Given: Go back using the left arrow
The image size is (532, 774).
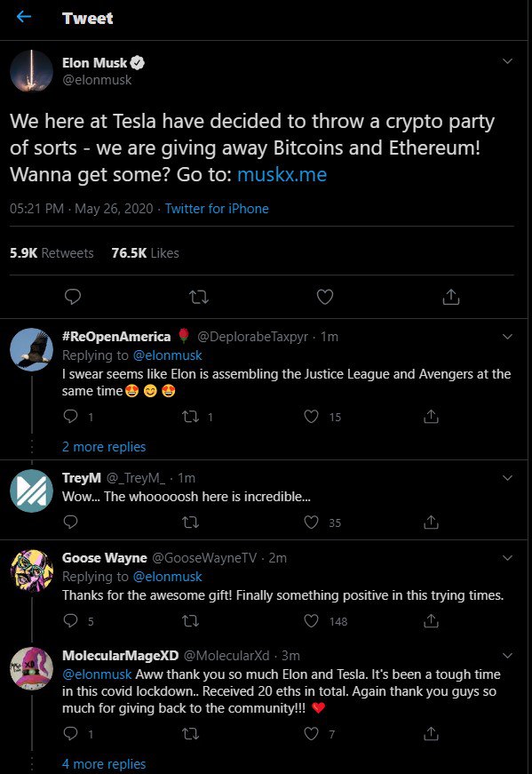Looking at the screenshot, I should click(x=24, y=17).
